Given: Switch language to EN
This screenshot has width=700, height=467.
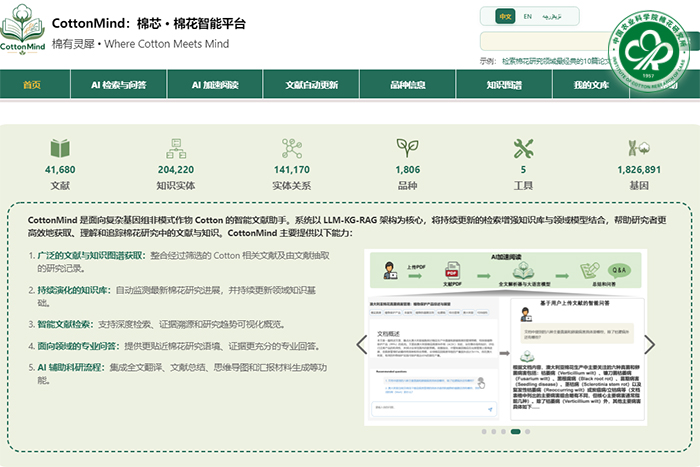Looking at the screenshot, I should coord(528,17).
